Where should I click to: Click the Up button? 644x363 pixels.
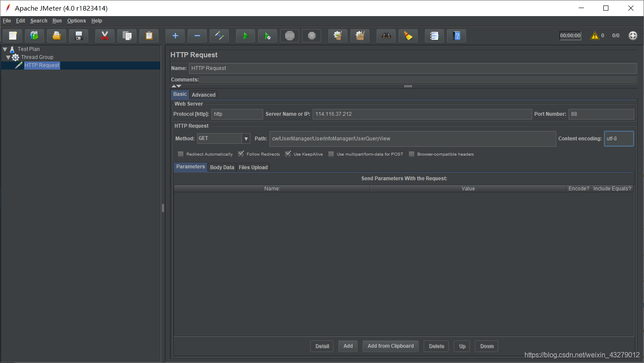point(462,346)
